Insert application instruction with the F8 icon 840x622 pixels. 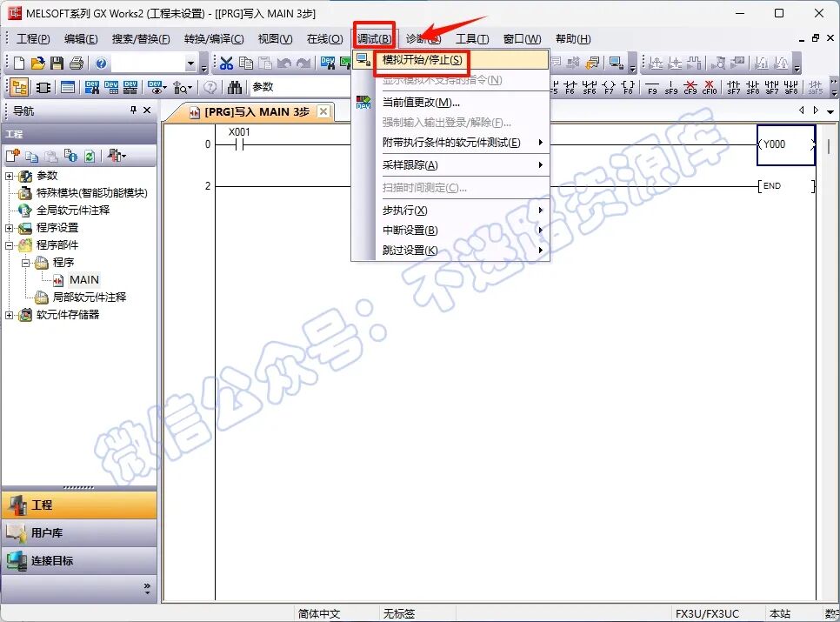click(629, 87)
